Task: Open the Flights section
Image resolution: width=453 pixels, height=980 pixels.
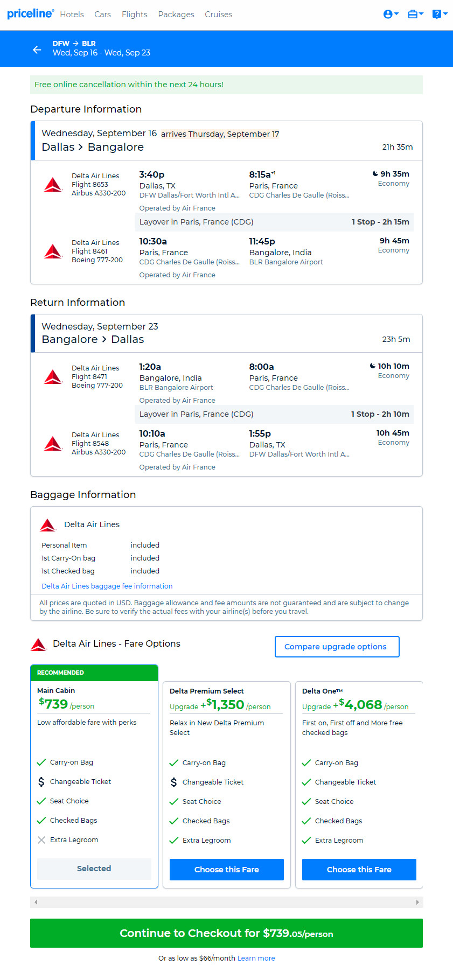Action: [x=134, y=15]
